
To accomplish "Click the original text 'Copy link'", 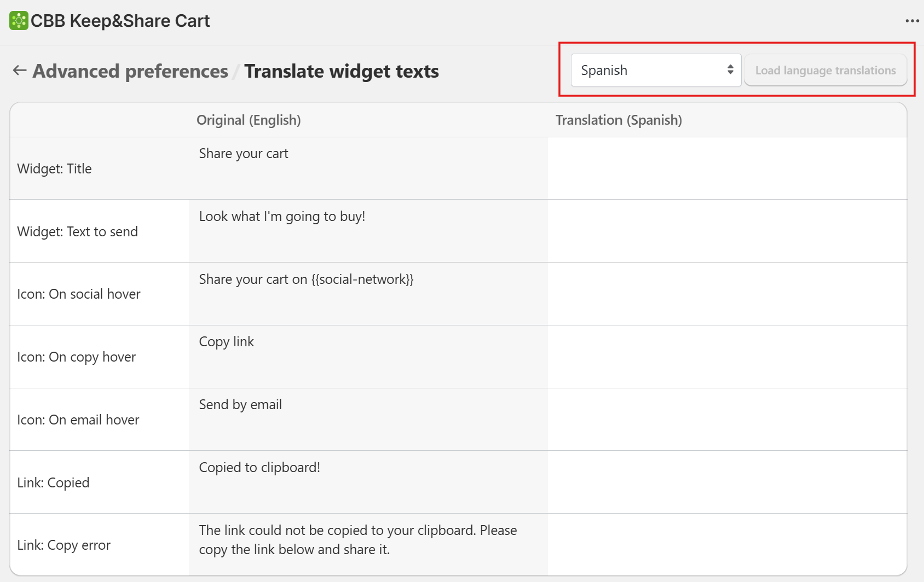I will pyautogui.click(x=226, y=342).
